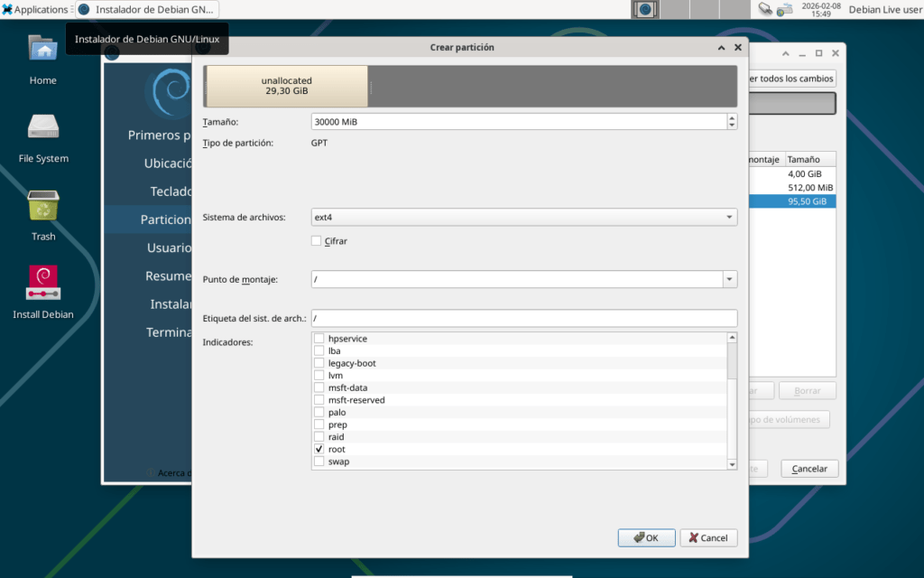Uncheck the root flag checkbox
The image size is (924, 578).
tap(319, 449)
